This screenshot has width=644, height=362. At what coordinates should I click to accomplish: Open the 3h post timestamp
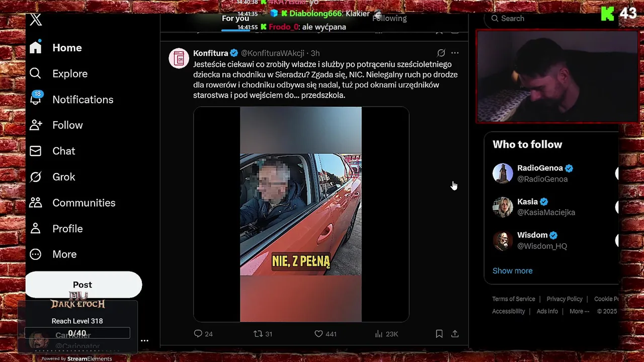coord(315,53)
